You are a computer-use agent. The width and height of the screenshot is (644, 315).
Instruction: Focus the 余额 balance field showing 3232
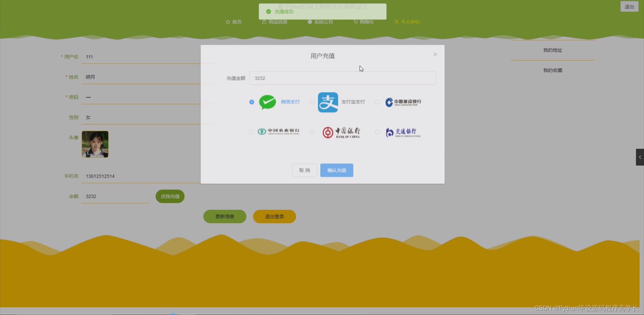click(115, 196)
